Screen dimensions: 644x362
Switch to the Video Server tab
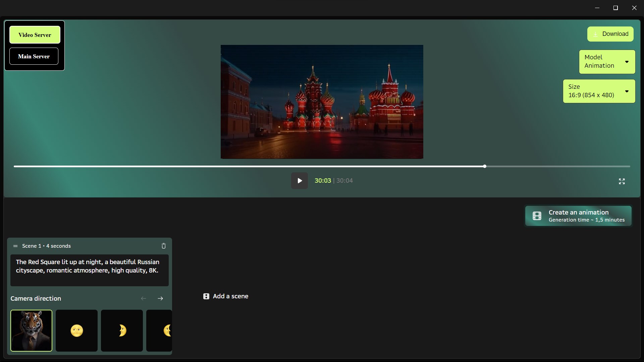pos(35,35)
